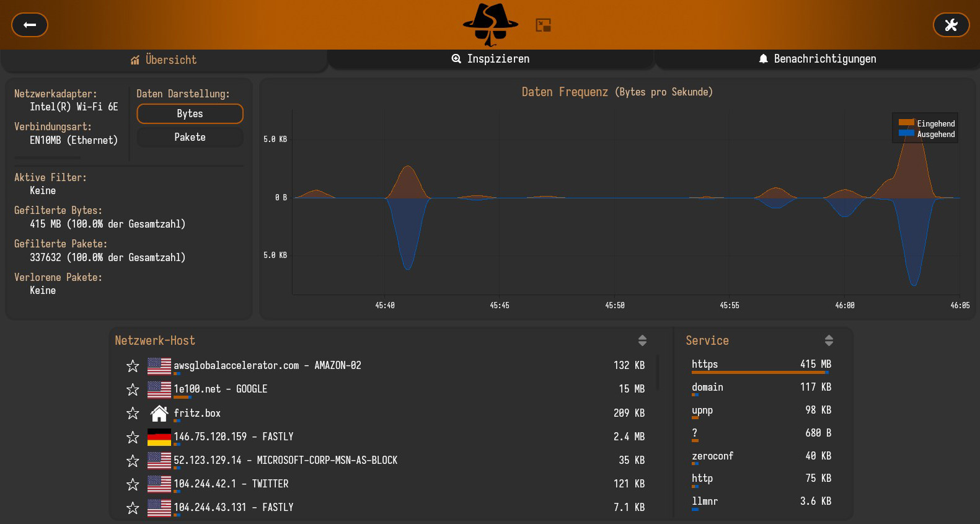
Task: Click the US flag for awsglobalaccelerator.com
Action: 159,366
